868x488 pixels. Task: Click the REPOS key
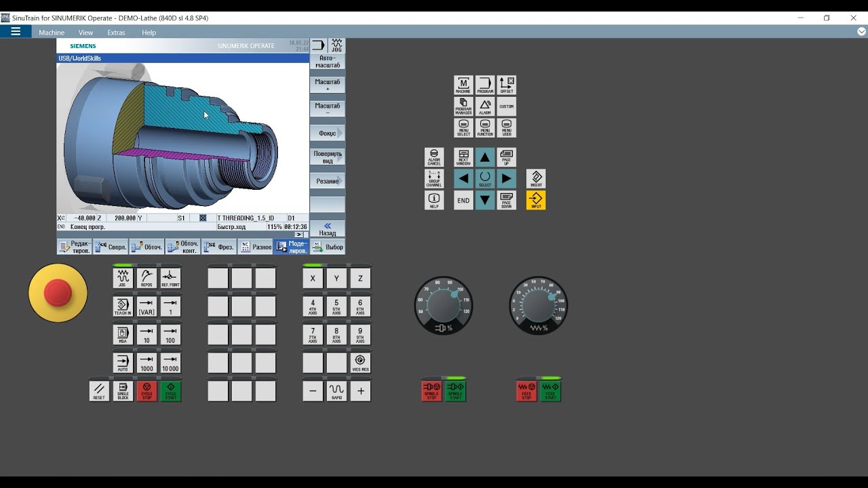(x=146, y=278)
